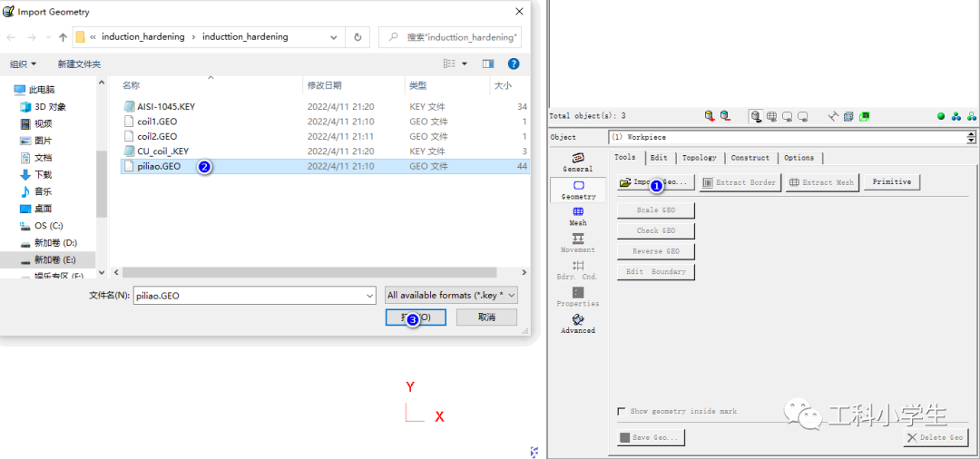Click the Extract Mesh button

pos(822,182)
